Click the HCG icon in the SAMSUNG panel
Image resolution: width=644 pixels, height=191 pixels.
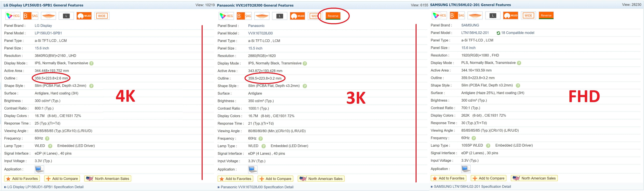coord(440,16)
